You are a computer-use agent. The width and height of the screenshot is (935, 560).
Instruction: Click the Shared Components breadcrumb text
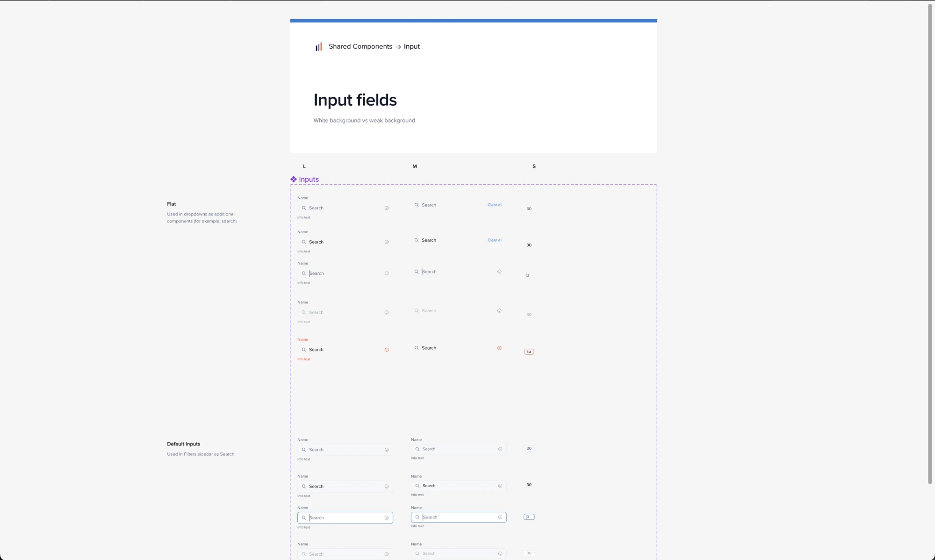360,46
